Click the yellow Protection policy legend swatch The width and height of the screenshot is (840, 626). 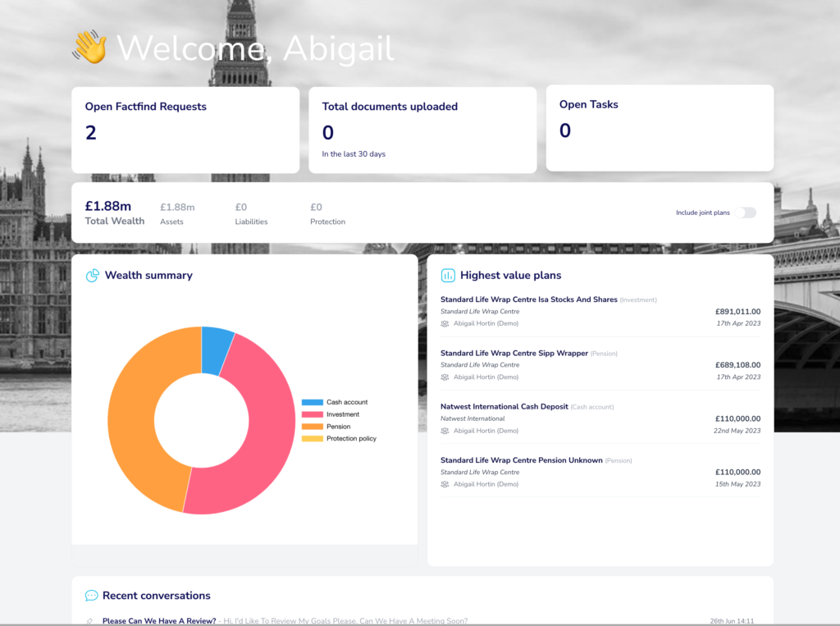(x=313, y=439)
